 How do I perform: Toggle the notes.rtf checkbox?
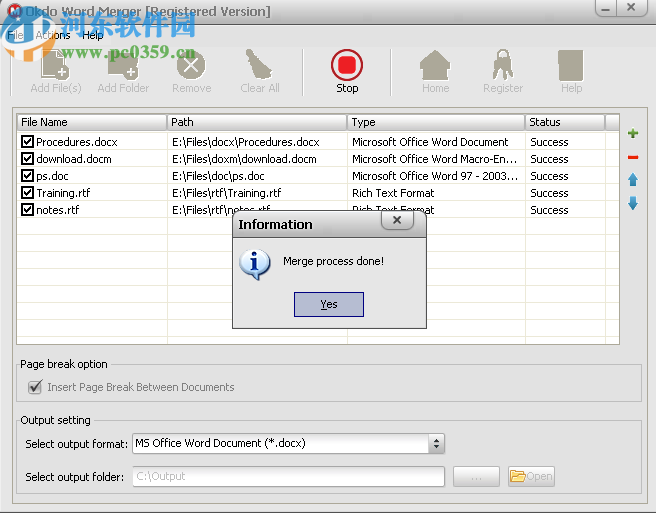(27, 209)
